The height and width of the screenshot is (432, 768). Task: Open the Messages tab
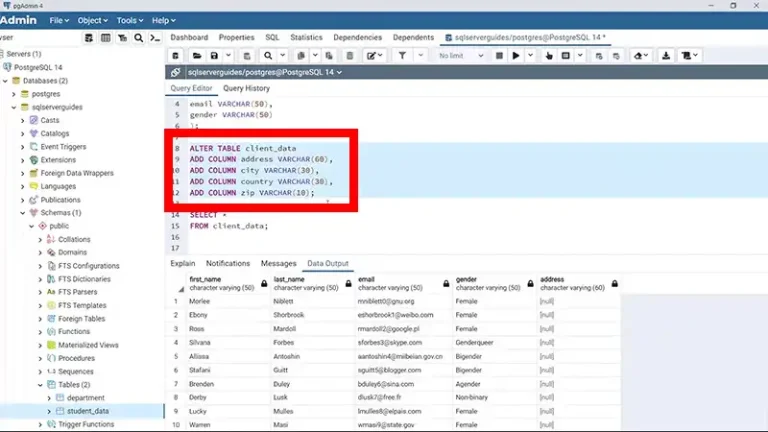tap(279, 264)
